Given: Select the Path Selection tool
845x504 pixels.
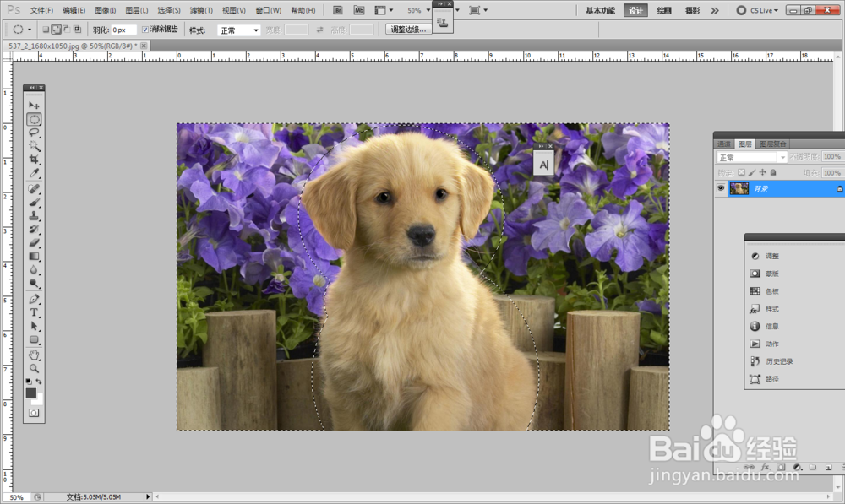Looking at the screenshot, I should 34,326.
